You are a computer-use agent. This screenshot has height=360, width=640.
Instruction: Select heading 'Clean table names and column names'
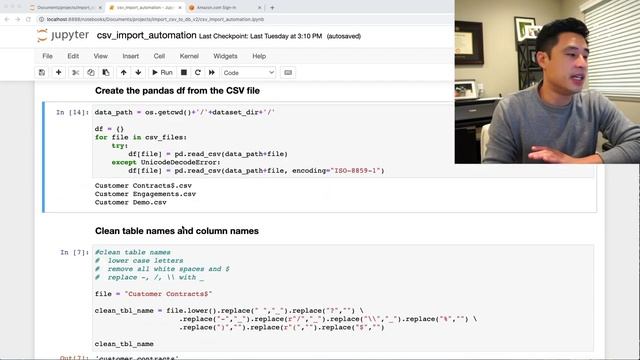click(x=177, y=231)
